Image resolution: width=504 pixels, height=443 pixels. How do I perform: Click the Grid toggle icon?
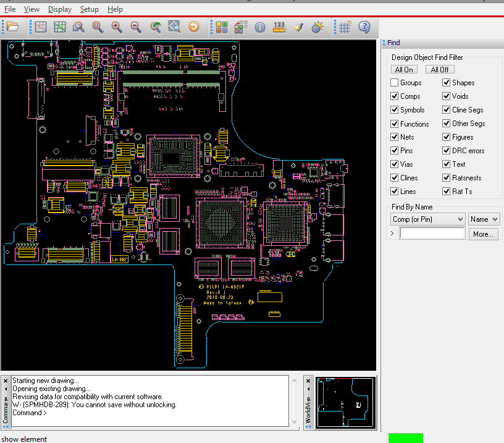(x=345, y=27)
